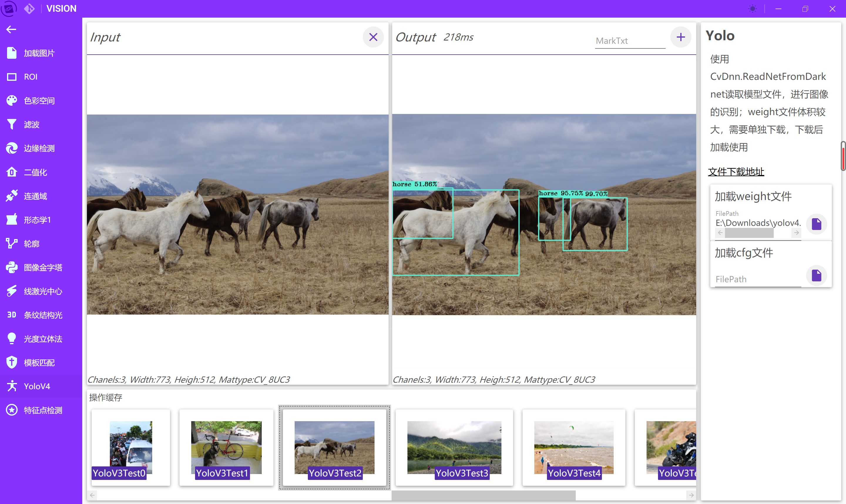
Task: Open the 加载图片 load image menu
Action: click(x=39, y=53)
